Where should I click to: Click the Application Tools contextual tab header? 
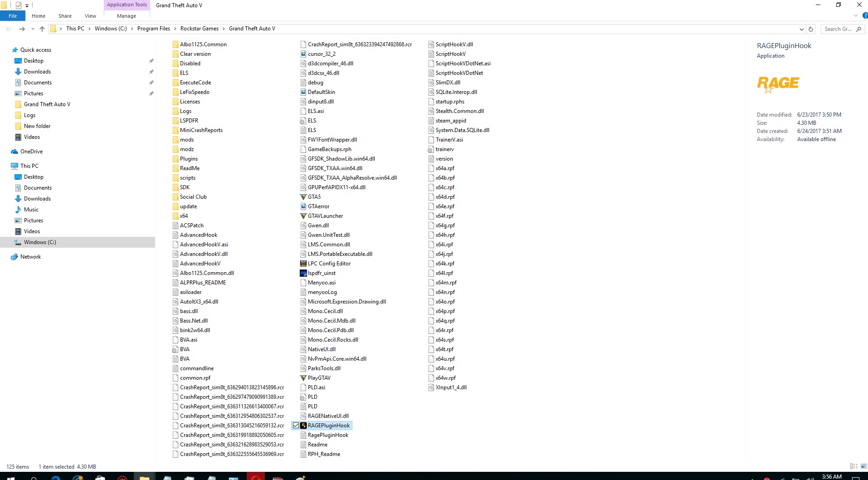[127, 5]
